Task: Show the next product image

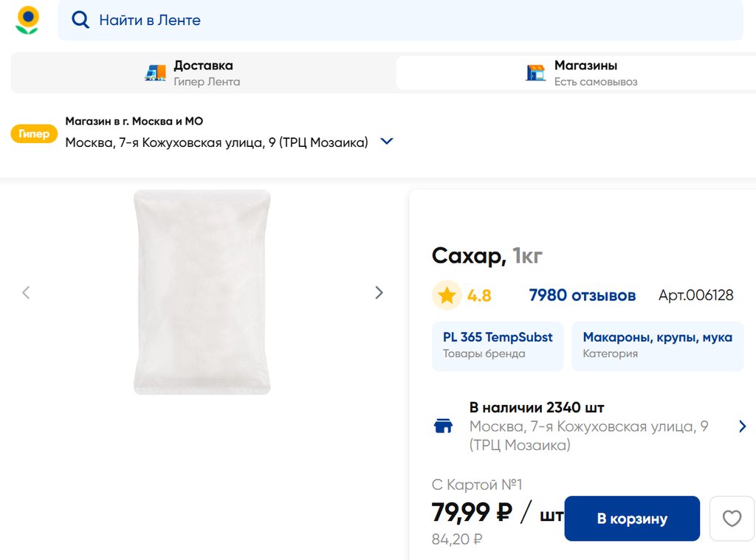Action: pyautogui.click(x=379, y=293)
